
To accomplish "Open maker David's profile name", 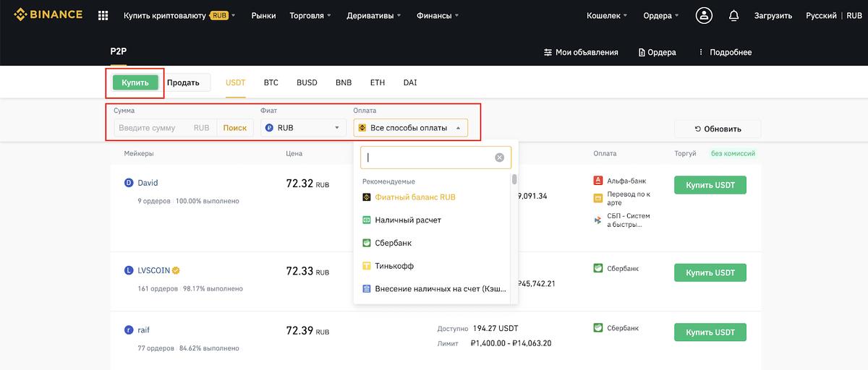I will (148, 183).
